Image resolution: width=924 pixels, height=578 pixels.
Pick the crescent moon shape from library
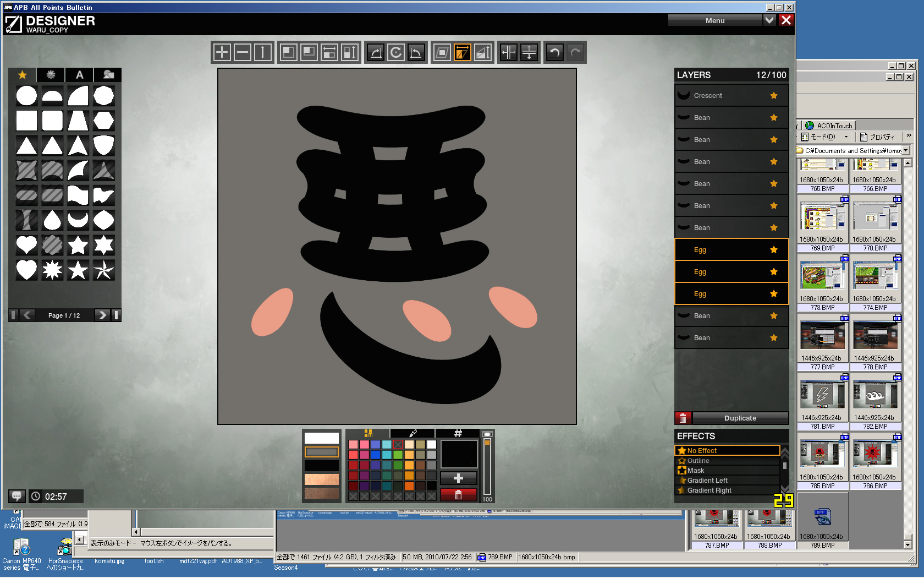coord(78,220)
